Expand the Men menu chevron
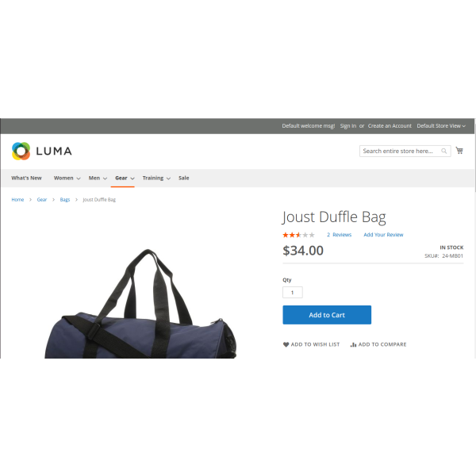The height and width of the screenshot is (476, 476). [x=105, y=178]
